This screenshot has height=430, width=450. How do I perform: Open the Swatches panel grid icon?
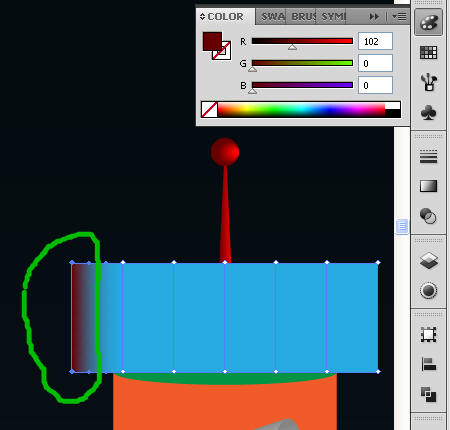[428, 53]
